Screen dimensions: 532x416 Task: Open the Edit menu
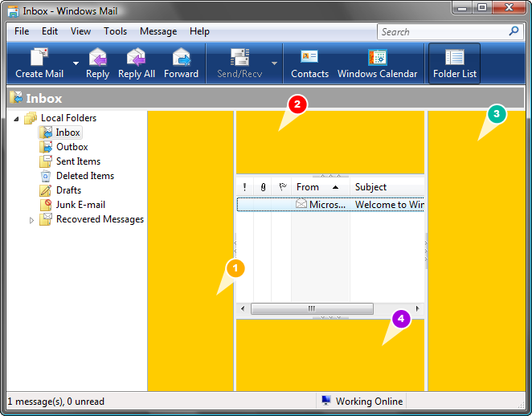click(x=50, y=31)
